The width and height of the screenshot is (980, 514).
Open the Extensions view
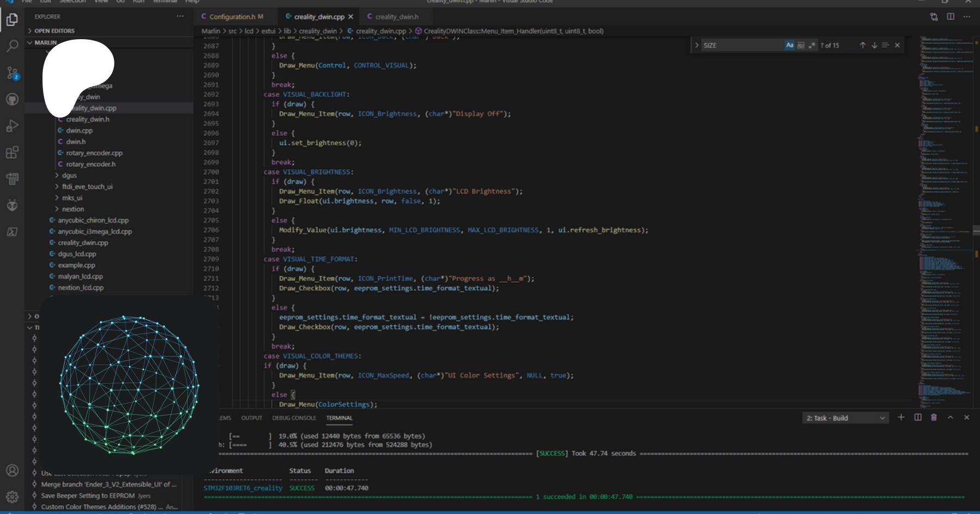click(12, 153)
